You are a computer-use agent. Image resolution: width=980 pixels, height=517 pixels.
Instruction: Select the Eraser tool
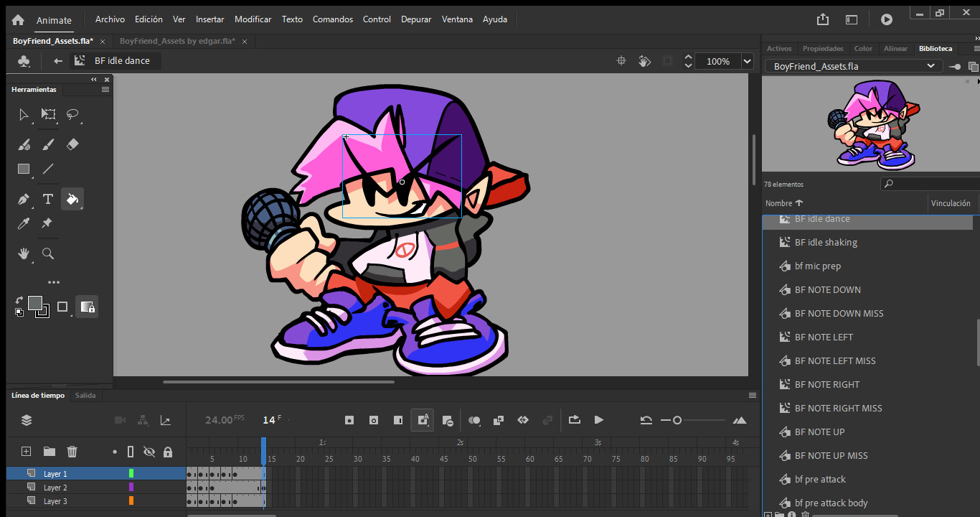click(72, 144)
